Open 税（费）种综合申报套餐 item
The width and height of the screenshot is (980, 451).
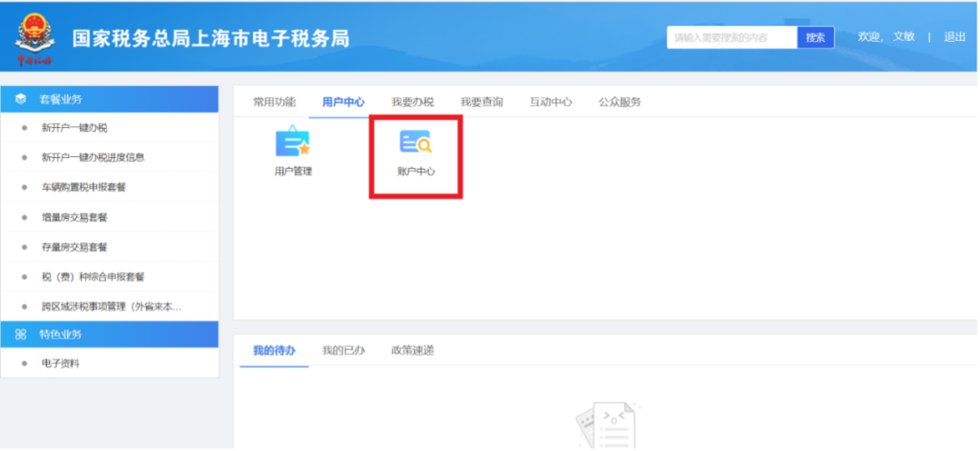click(x=93, y=277)
